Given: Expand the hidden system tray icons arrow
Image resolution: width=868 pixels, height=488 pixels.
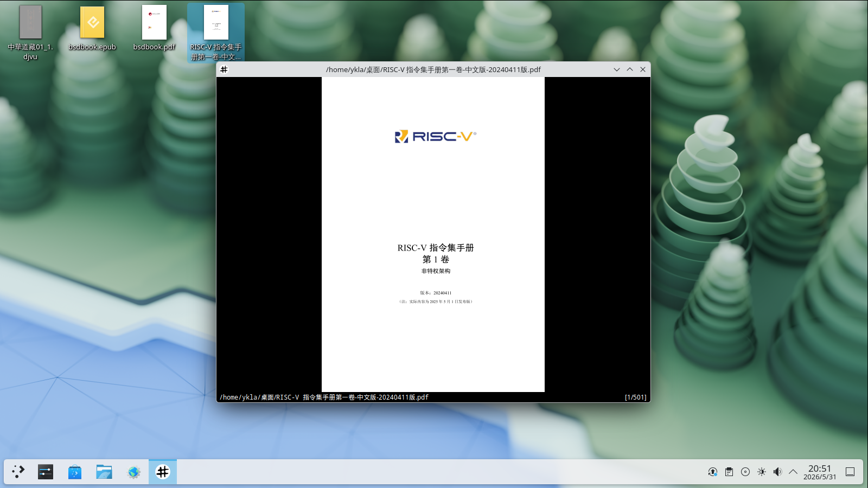Looking at the screenshot, I should [x=793, y=472].
